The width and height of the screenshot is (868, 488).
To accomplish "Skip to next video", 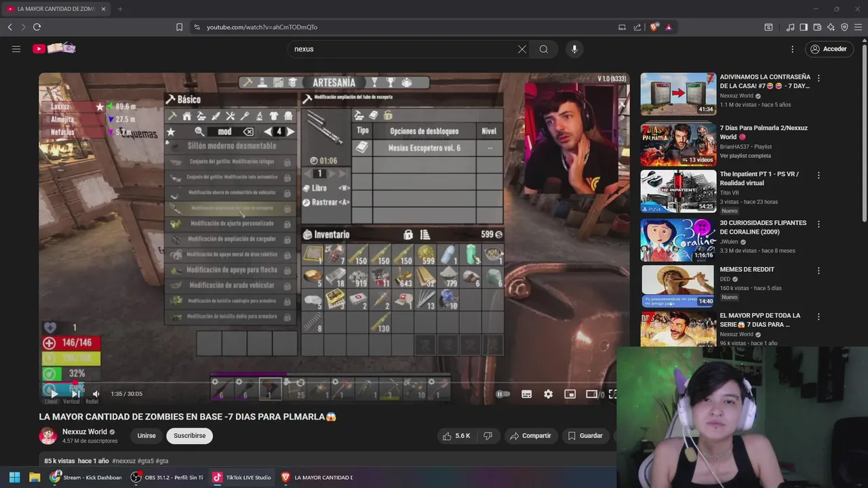I will (75, 394).
